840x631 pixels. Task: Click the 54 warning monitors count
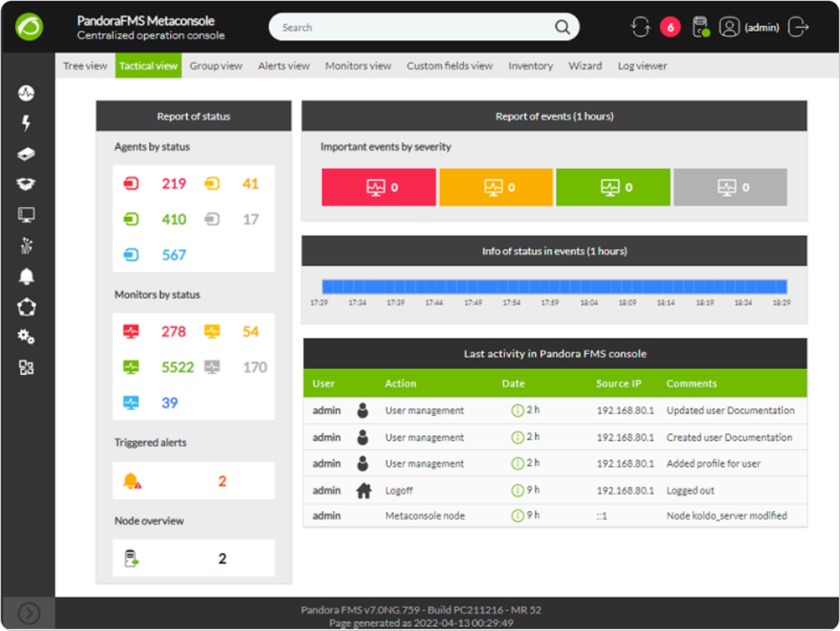pyautogui.click(x=250, y=331)
